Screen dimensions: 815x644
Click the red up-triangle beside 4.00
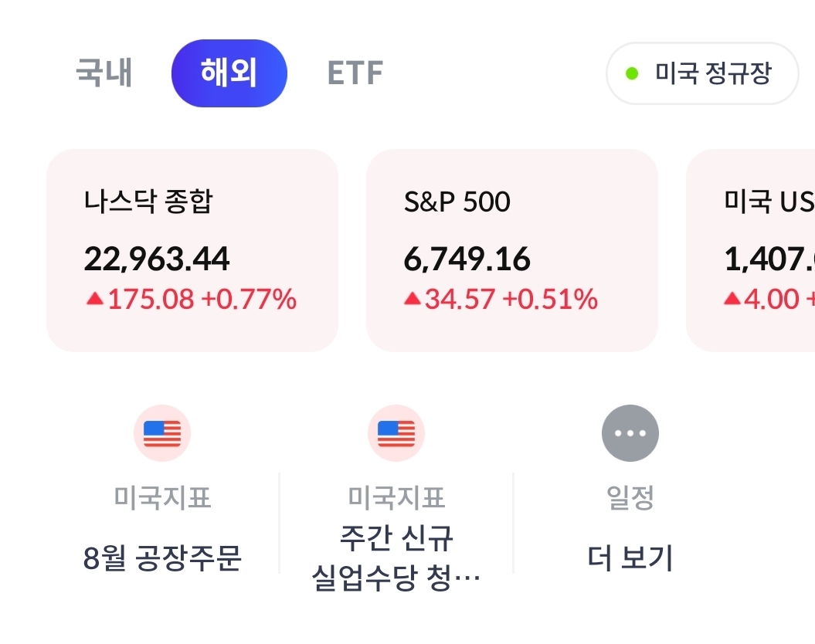click(732, 299)
